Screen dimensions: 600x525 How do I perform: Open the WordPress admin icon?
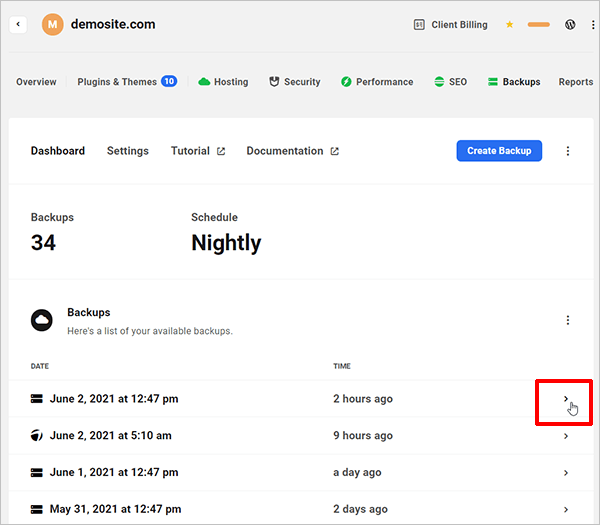[570, 24]
